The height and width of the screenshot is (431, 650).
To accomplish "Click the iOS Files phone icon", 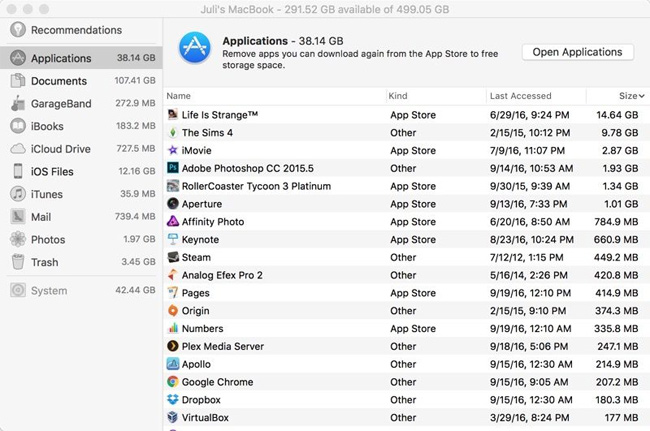I will pos(18,171).
